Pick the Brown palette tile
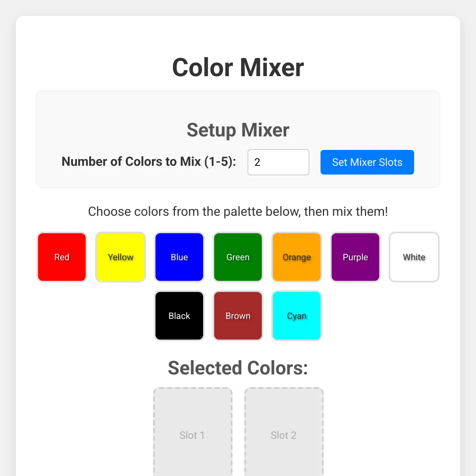Image resolution: width=476 pixels, height=476 pixels. tap(238, 316)
